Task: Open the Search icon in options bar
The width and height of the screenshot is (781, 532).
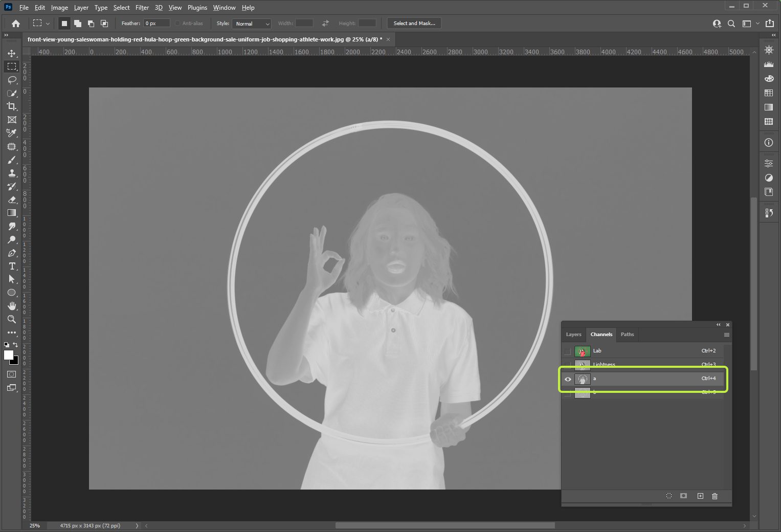Action: coord(732,24)
